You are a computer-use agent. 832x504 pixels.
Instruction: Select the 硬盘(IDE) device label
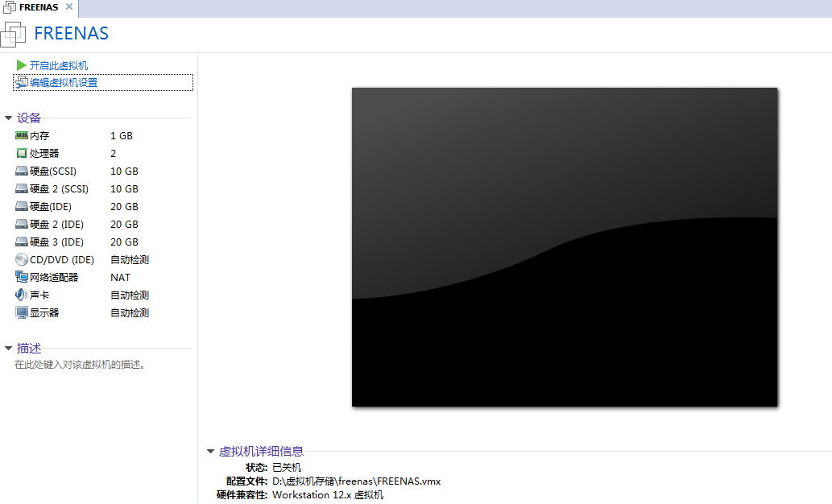pos(51,206)
